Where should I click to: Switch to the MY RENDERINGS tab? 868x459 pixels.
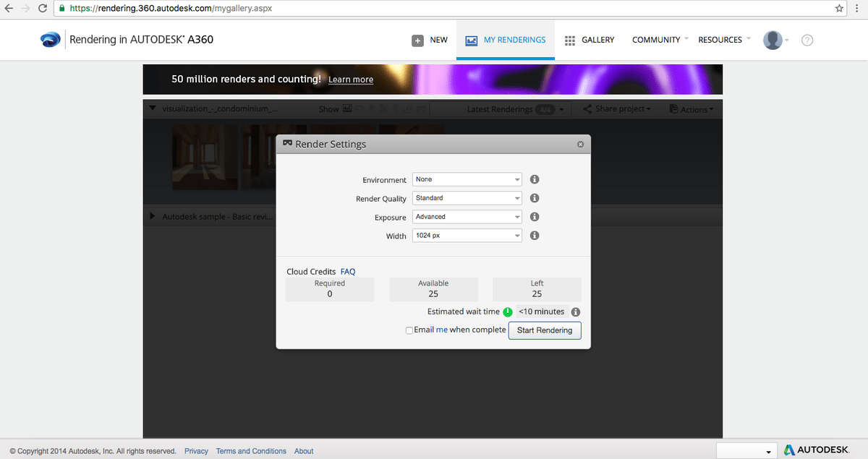point(506,40)
